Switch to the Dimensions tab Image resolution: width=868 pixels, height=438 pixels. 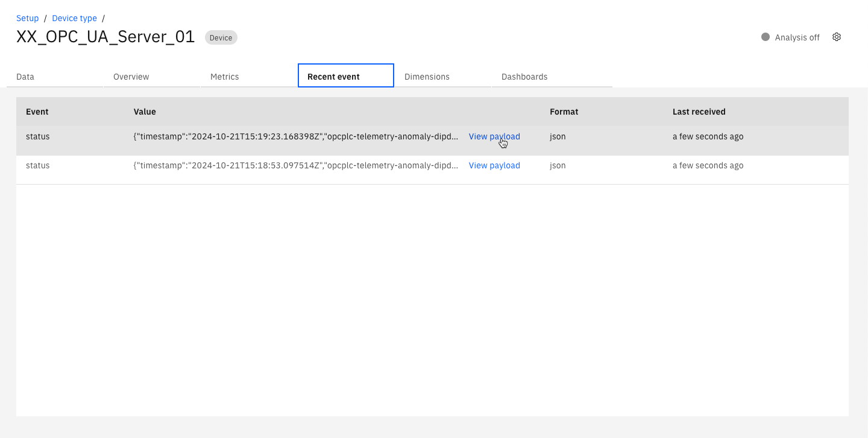point(443,76)
